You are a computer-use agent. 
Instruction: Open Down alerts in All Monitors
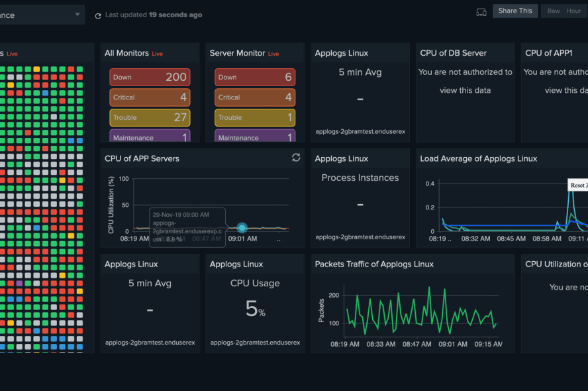click(x=150, y=77)
